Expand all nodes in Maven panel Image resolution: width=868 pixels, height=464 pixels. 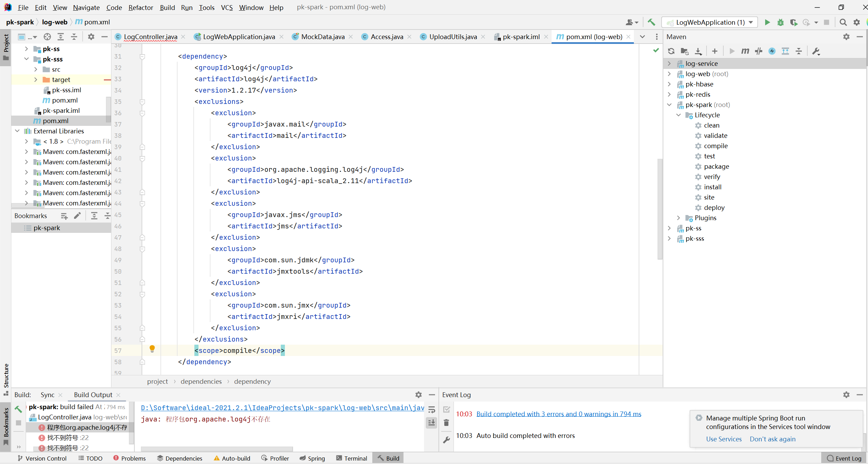[785, 51]
